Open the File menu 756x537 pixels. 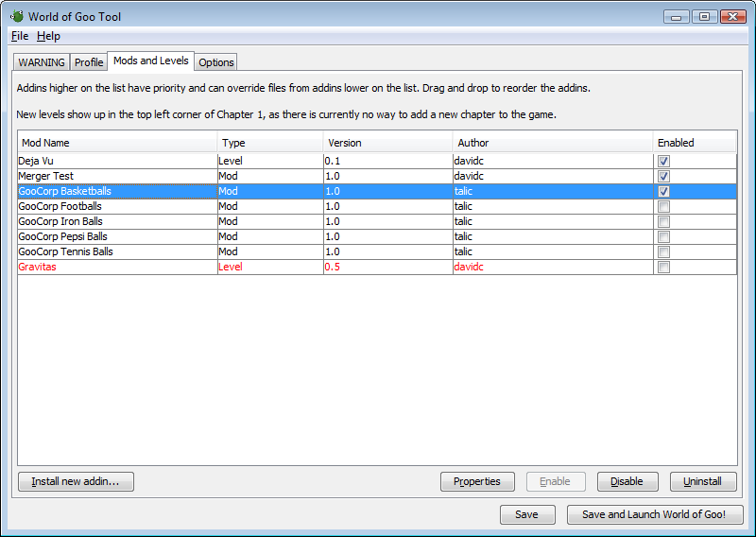[20, 36]
